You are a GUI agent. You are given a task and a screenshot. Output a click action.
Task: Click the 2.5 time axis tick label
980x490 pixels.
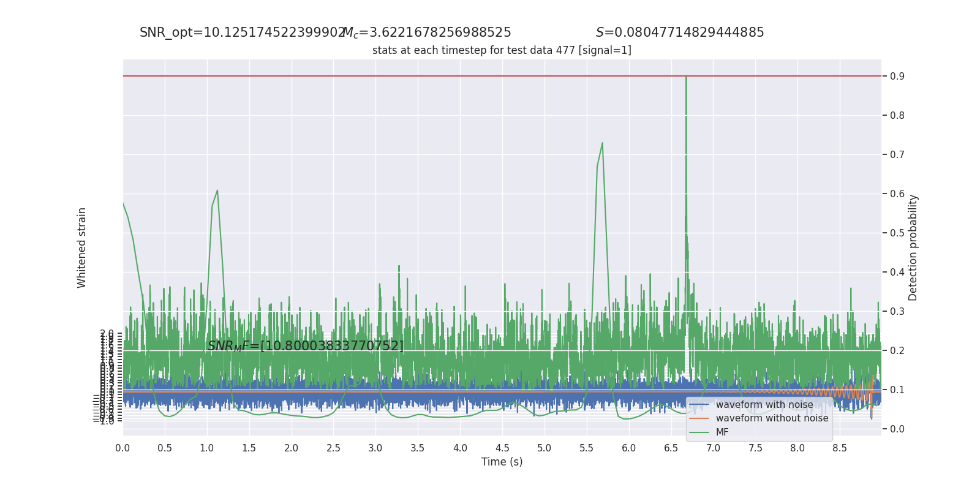(x=333, y=448)
